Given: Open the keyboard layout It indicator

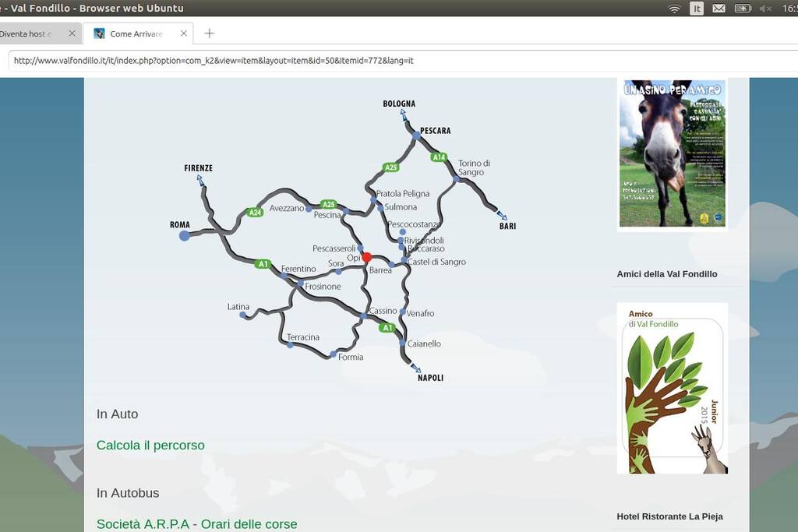Looking at the screenshot, I should point(697,9).
